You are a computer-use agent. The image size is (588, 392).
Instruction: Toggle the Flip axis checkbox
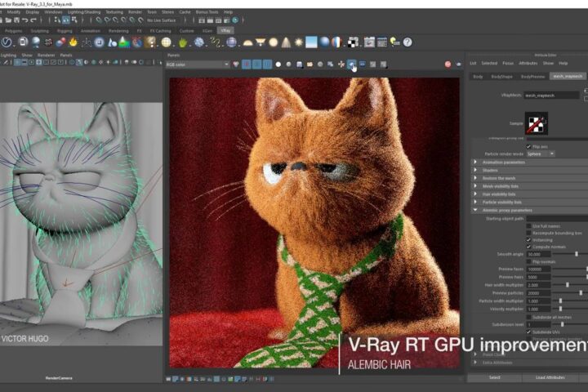click(528, 147)
